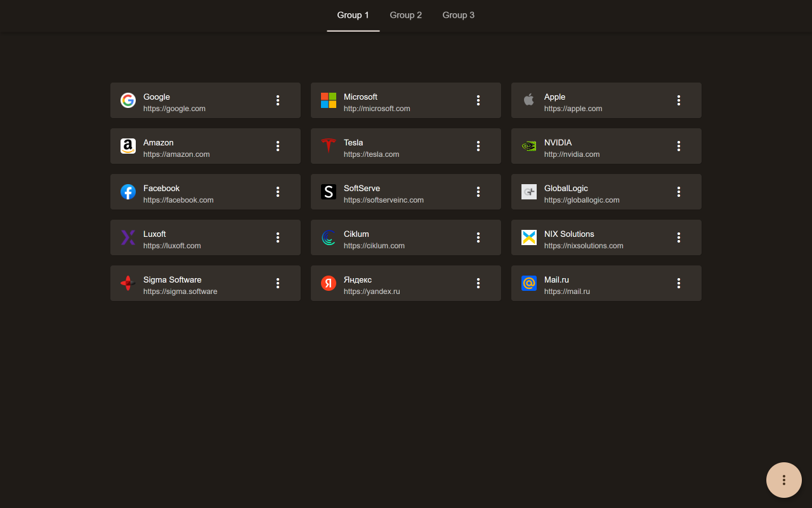Click the round floating action button
This screenshot has height=508, width=812.
click(x=784, y=480)
